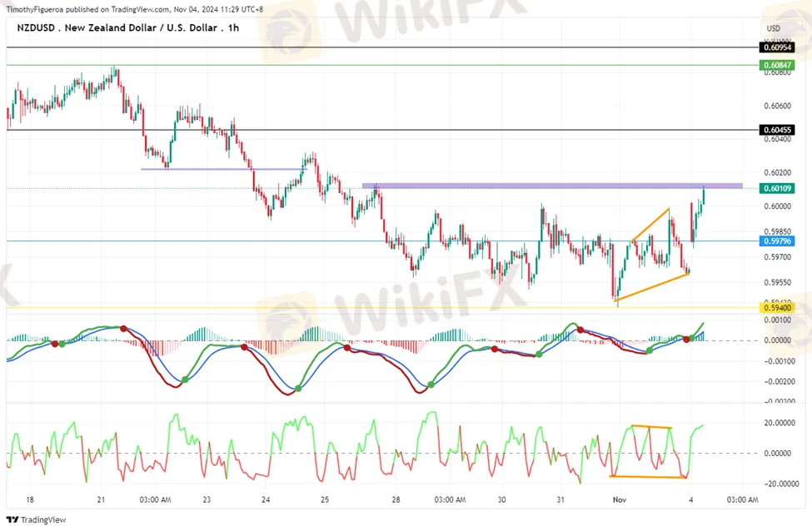812x531 pixels.
Task: Click the 0.60600 price axis value
Action: (x=777, y=106)
